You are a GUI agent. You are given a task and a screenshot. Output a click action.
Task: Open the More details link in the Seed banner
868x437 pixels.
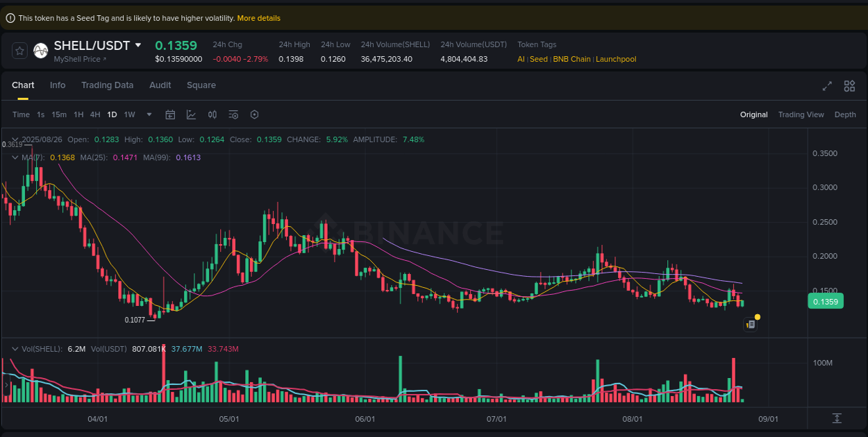[x=258, y=18]
